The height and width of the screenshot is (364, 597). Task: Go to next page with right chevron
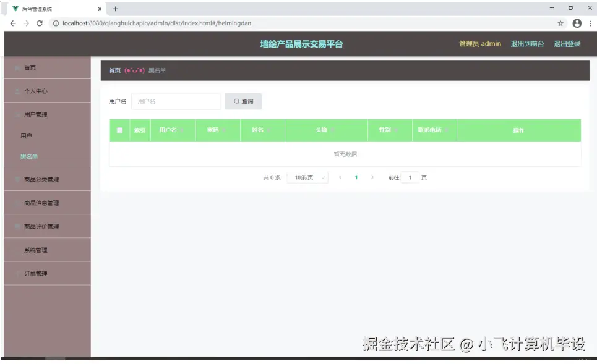(x=372, y=177)
